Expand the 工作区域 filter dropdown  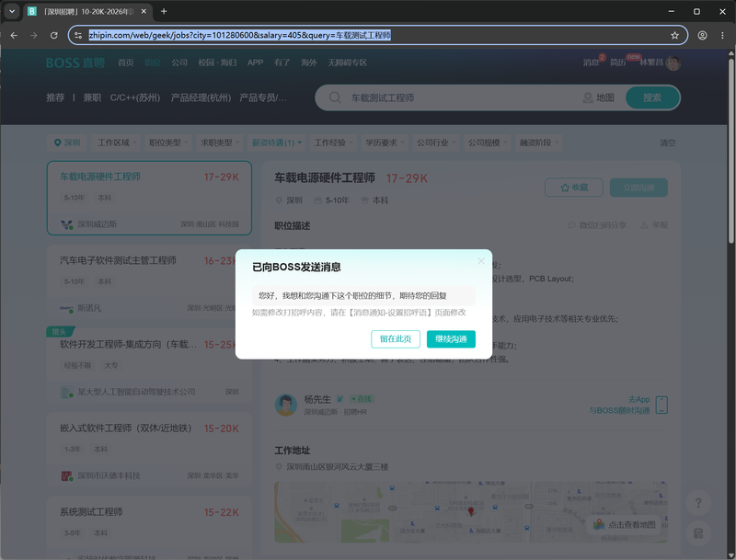(x=117, y=143)
